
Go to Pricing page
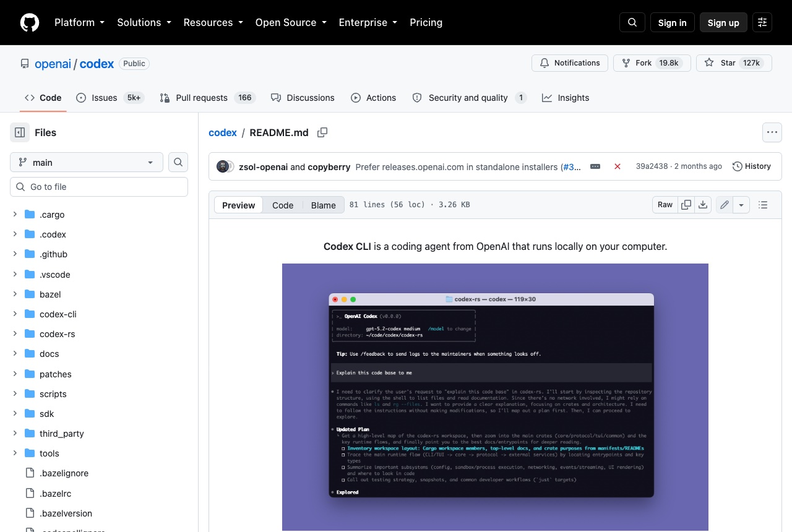coord(426,22)
